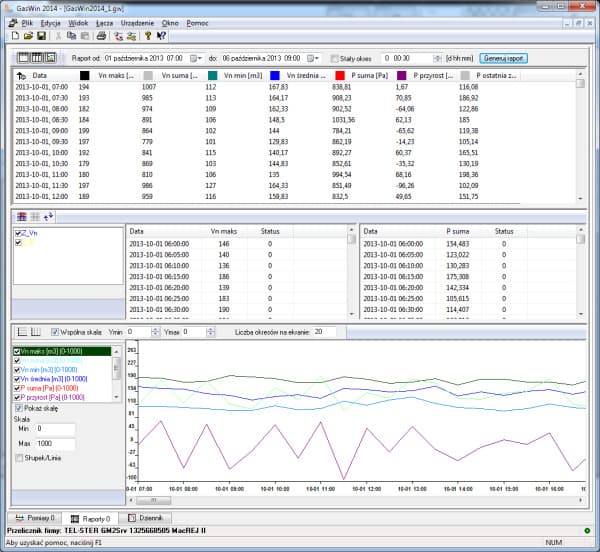Uncheck Vn średnia [m3] chart series

click(17, 379)
